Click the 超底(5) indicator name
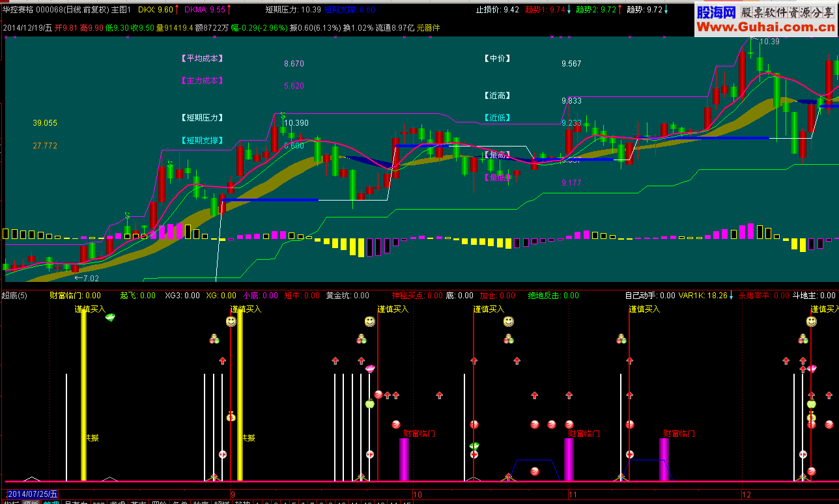The width and height of the screenshot is (839, 504). (x=14, y=296)
